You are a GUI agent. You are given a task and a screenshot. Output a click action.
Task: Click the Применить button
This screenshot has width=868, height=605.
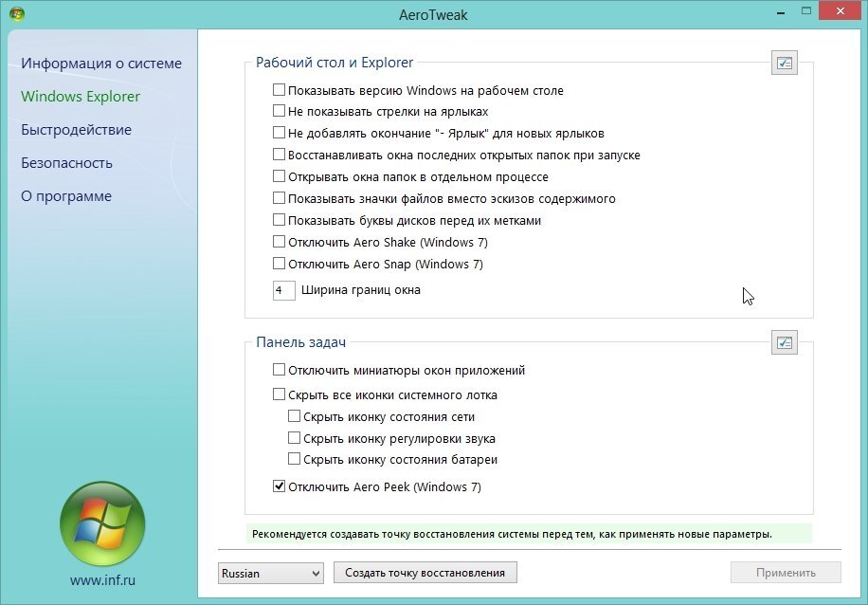[x=786, y=573]
